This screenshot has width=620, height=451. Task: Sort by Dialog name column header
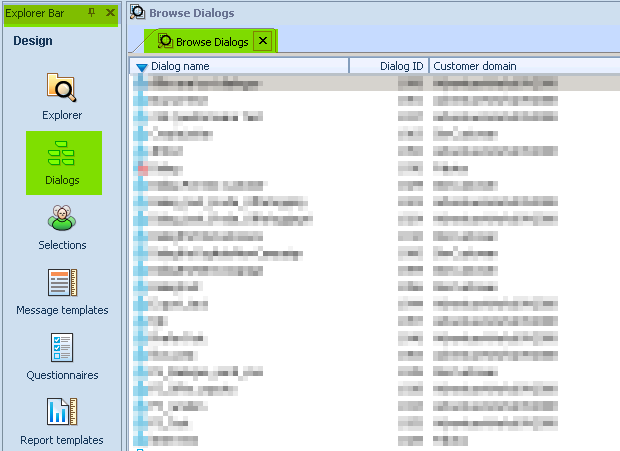tap(239, 66)
